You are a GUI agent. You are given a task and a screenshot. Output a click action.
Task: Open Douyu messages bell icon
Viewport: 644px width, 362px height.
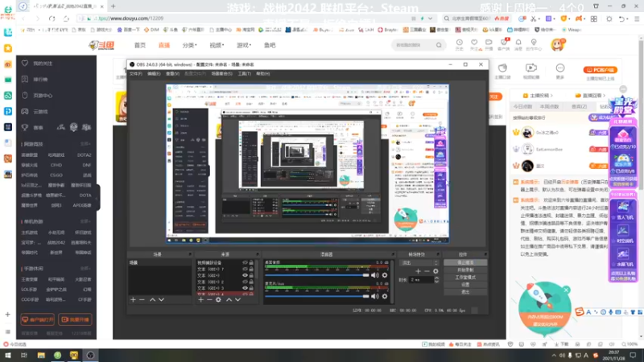tap(518, 44)
